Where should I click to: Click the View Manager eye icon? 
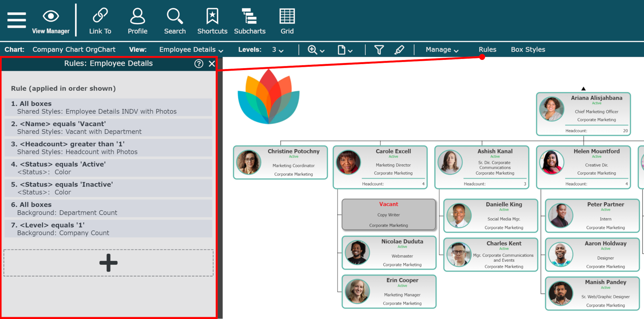(51, 16)
